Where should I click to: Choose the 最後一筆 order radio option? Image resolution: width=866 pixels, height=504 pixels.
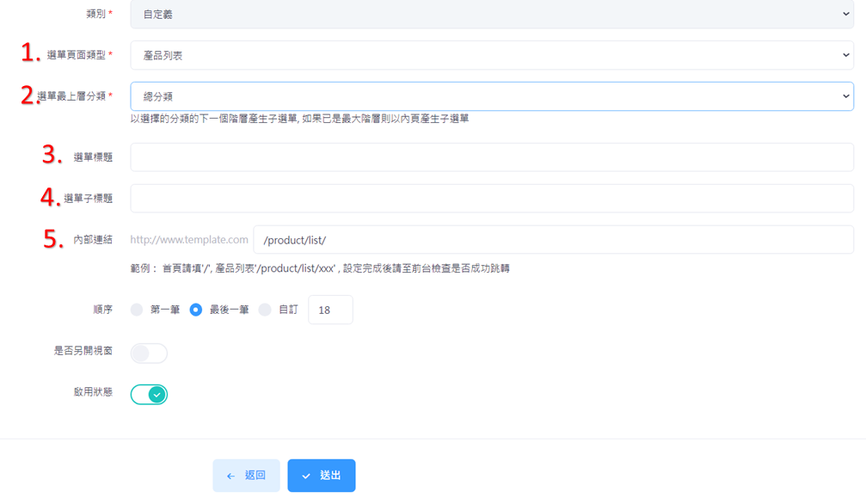pos(196,310)
